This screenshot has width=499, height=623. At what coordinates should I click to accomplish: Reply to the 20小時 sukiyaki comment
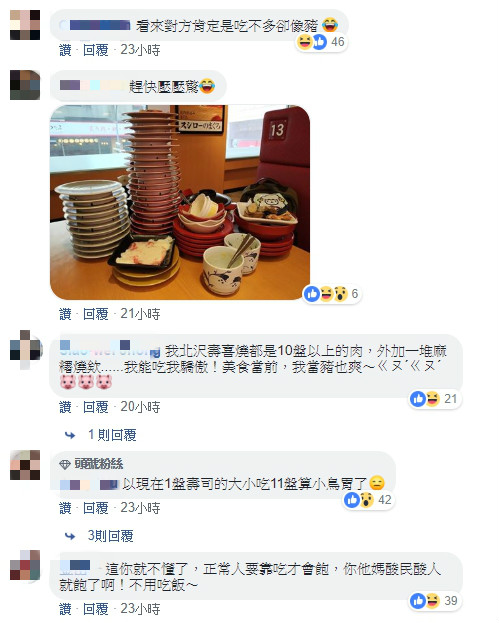(96, 407)
